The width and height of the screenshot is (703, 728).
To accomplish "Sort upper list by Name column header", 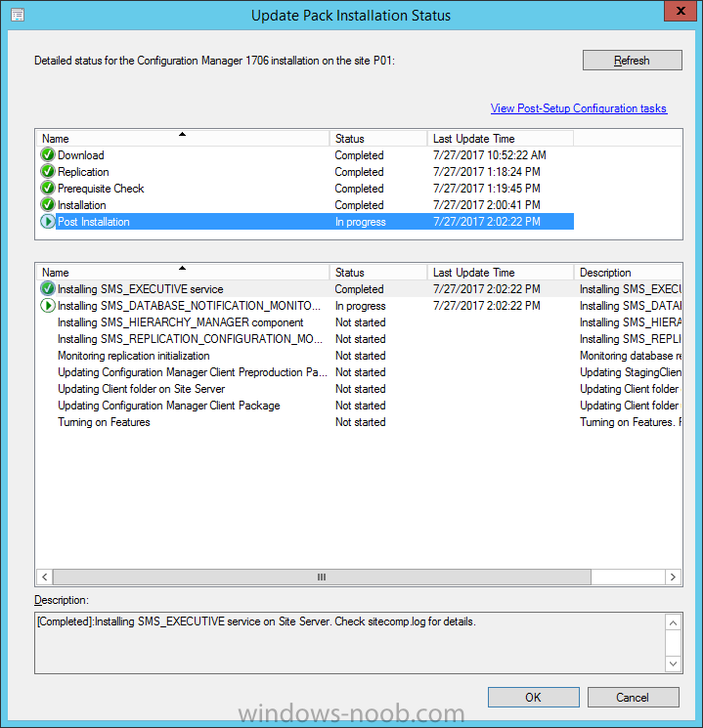I will (x=183, y=139).
